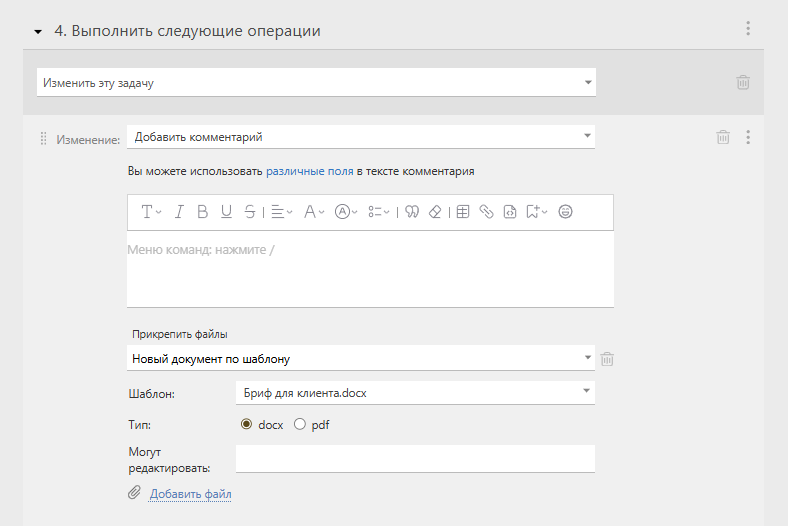Insert a quote block via toolbar
The image size is (788, 526).
[x=412, y=212]
